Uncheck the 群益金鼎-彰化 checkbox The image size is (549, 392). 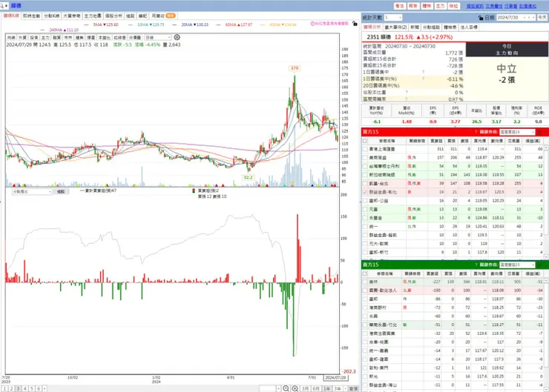365,192
